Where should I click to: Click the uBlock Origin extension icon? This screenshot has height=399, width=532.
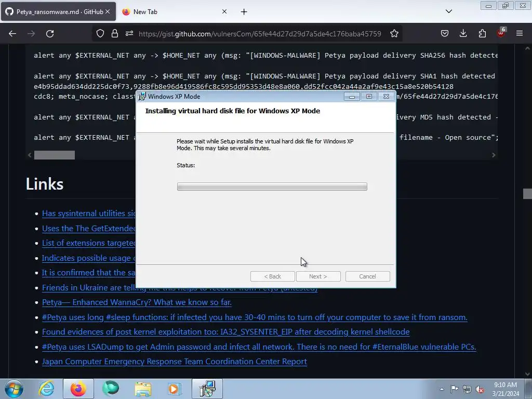(x=501, y=33)
